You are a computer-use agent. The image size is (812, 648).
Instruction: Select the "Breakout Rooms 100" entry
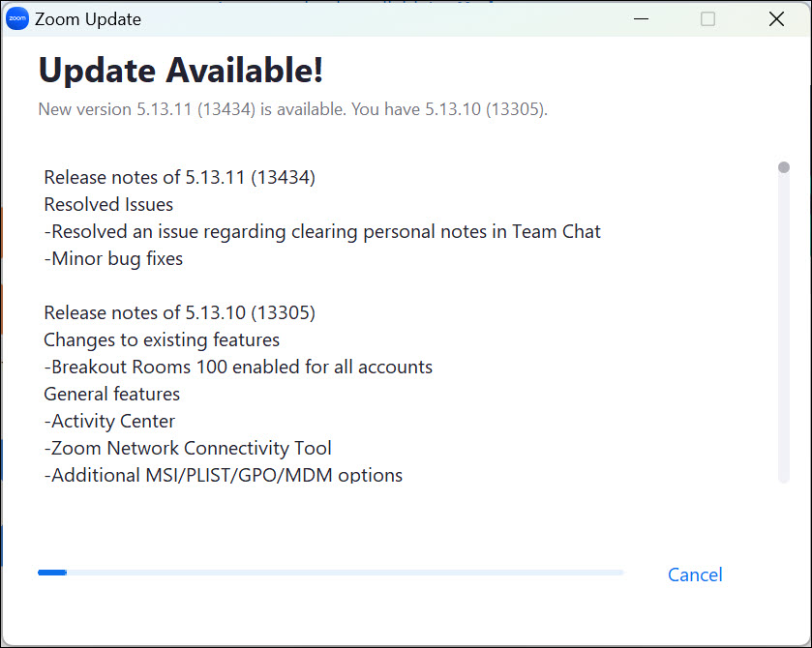(x=238, y=367)
